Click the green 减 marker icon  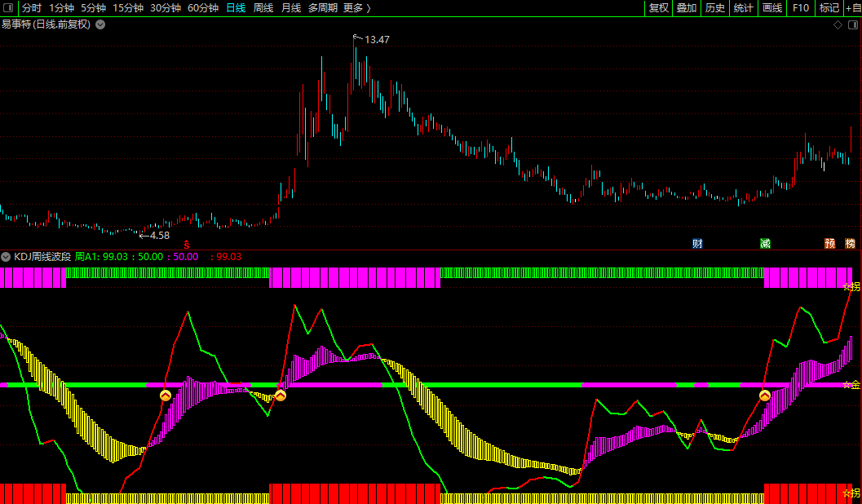[x=765, y=244]
